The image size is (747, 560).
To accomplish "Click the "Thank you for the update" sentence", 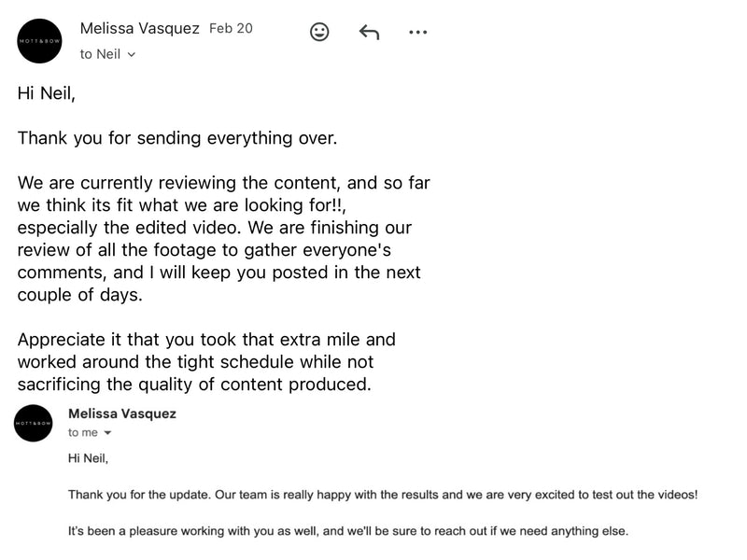I will [x=383, y=495].
